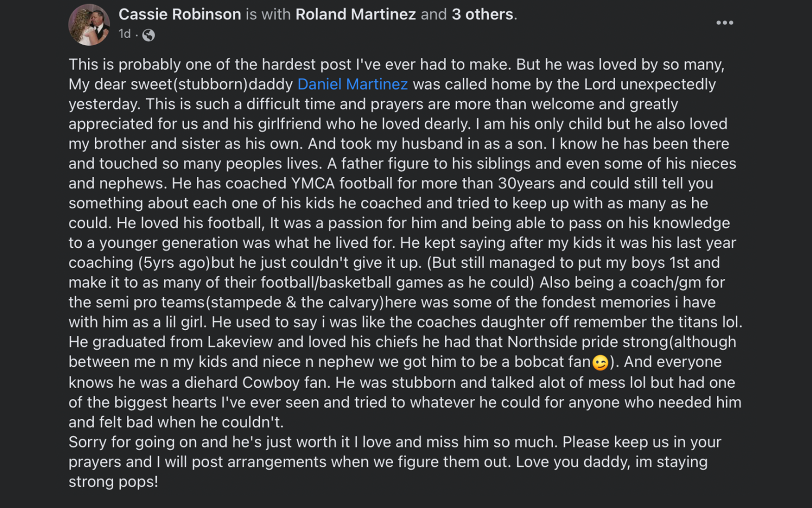
Task: See who the 3 others tagged are
Action: point(483,14)
